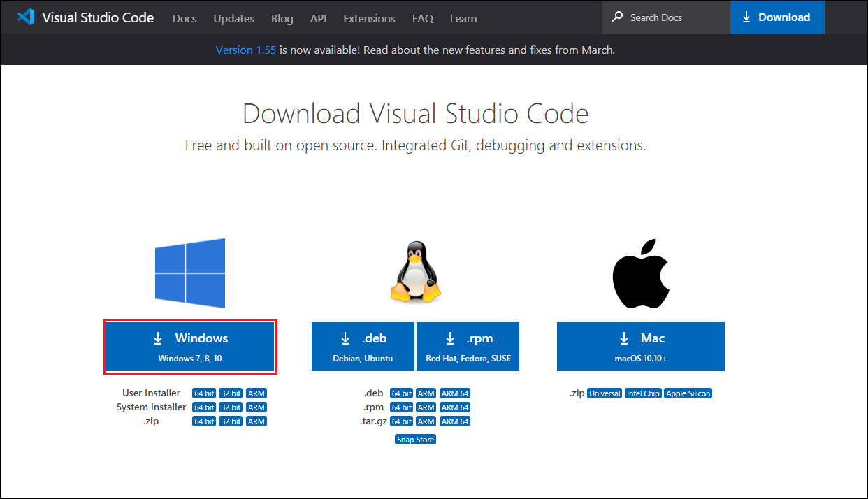Screen dimensions: 868x499
Task: Select the Universal Mac .zip download
Action: pyautogui.click(x=605, y=393)
